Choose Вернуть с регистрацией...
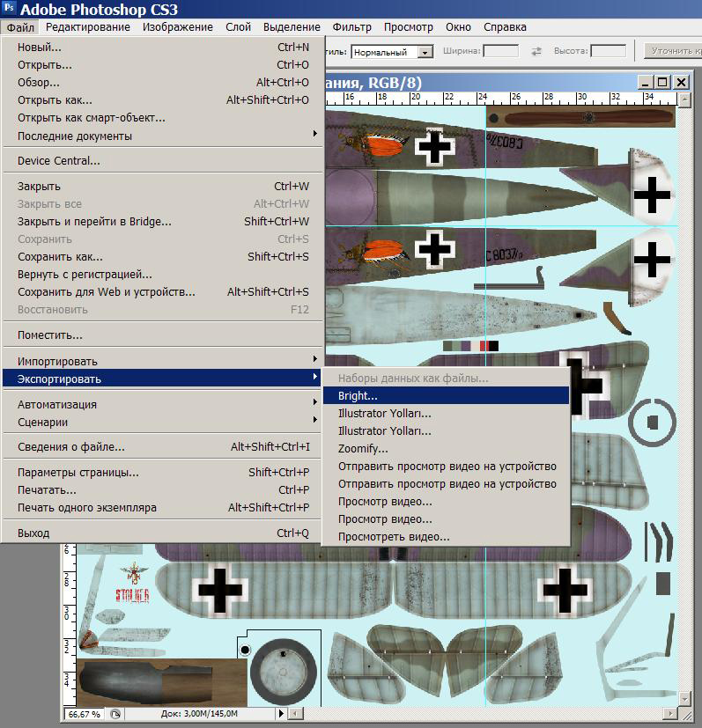This screenshot has height=728, width=702. 163,275
